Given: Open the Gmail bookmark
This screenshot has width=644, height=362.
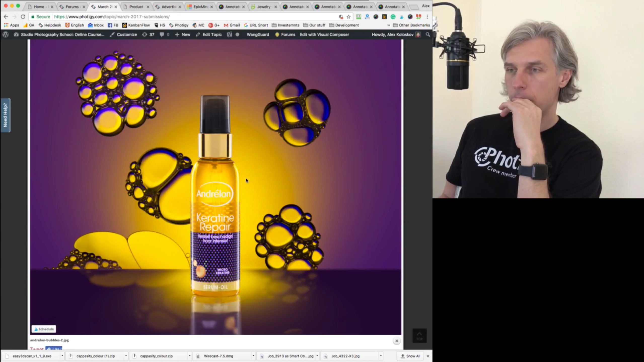Looking at the screenshot, I should coord(232,25).
